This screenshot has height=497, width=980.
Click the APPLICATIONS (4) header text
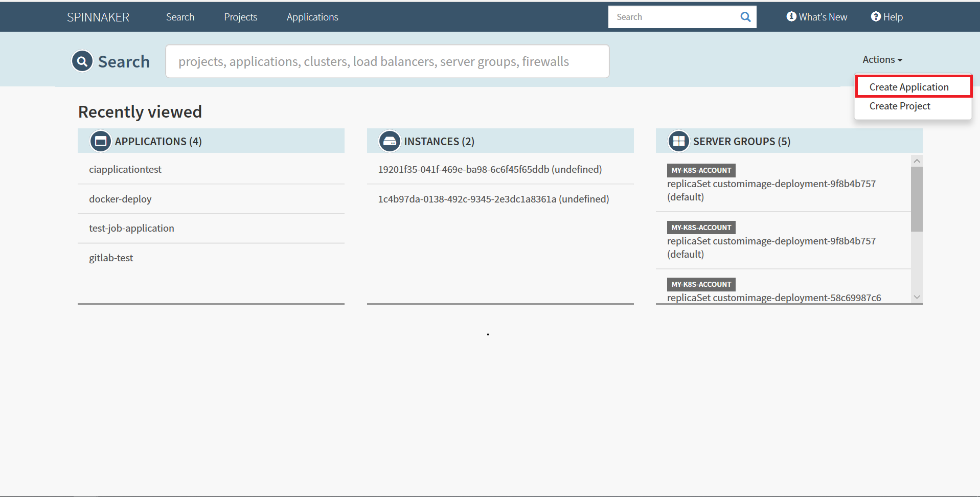pyautogui.click(x=158, y=141)
